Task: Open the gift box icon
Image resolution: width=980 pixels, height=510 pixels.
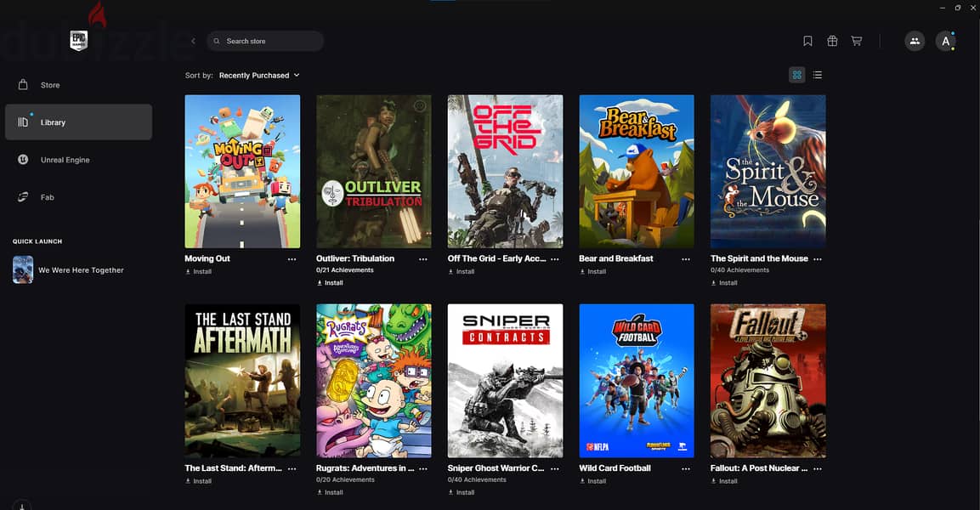Action: (x=832, y=42)
